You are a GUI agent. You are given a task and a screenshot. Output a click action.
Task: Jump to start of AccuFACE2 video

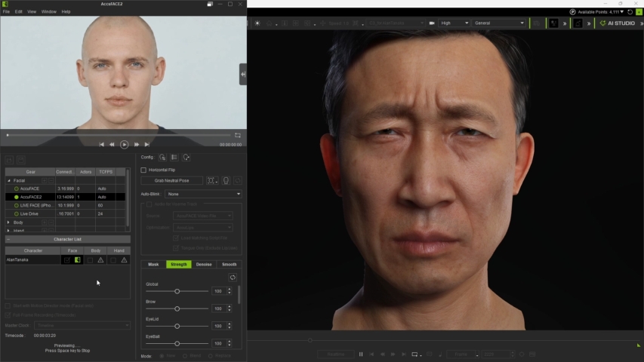101,145
